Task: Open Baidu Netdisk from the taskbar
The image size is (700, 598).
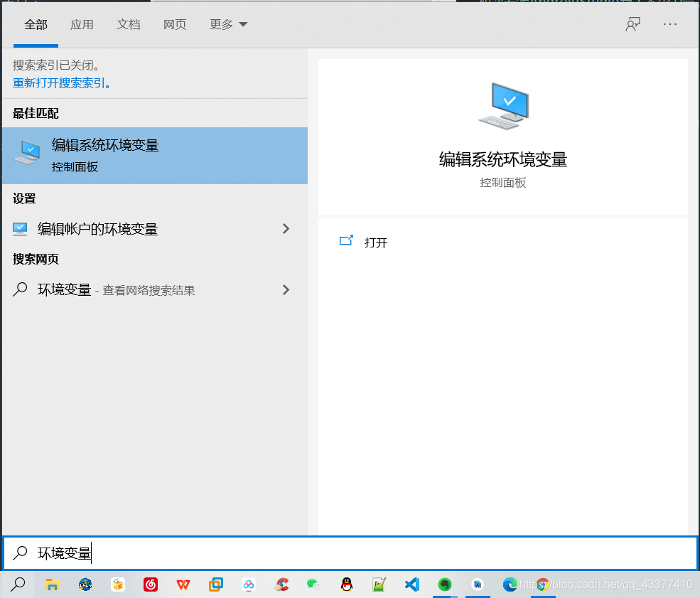Action: pos(249,584)
